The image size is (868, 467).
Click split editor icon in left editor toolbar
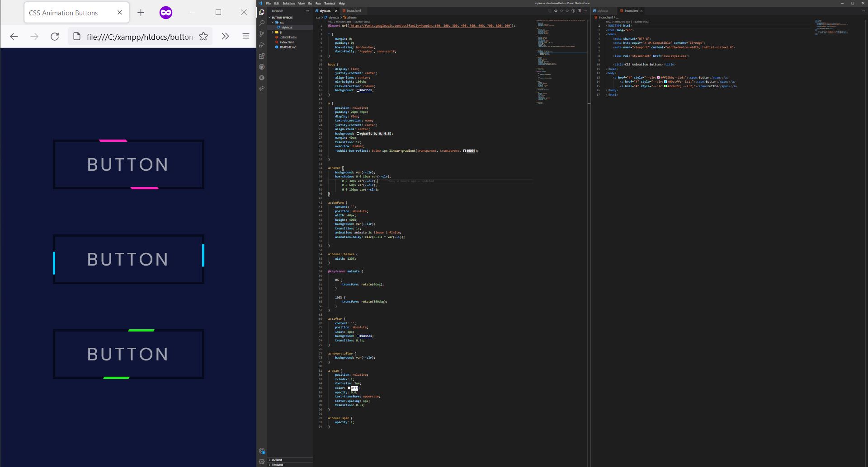point(579,11)
